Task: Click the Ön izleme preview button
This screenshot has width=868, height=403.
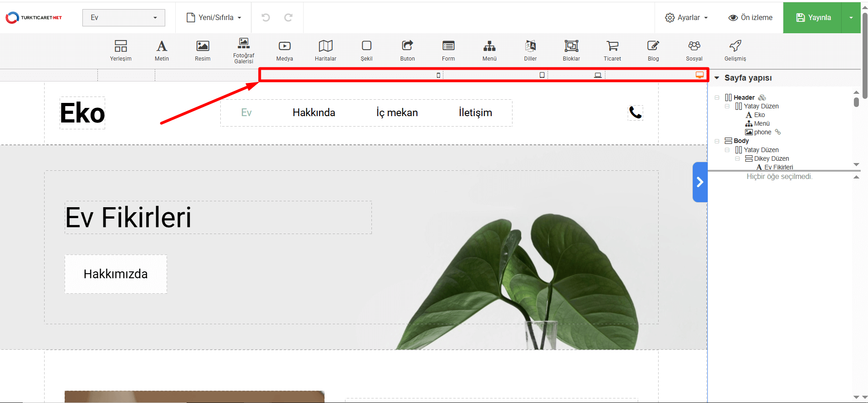Action: point(751,17)
